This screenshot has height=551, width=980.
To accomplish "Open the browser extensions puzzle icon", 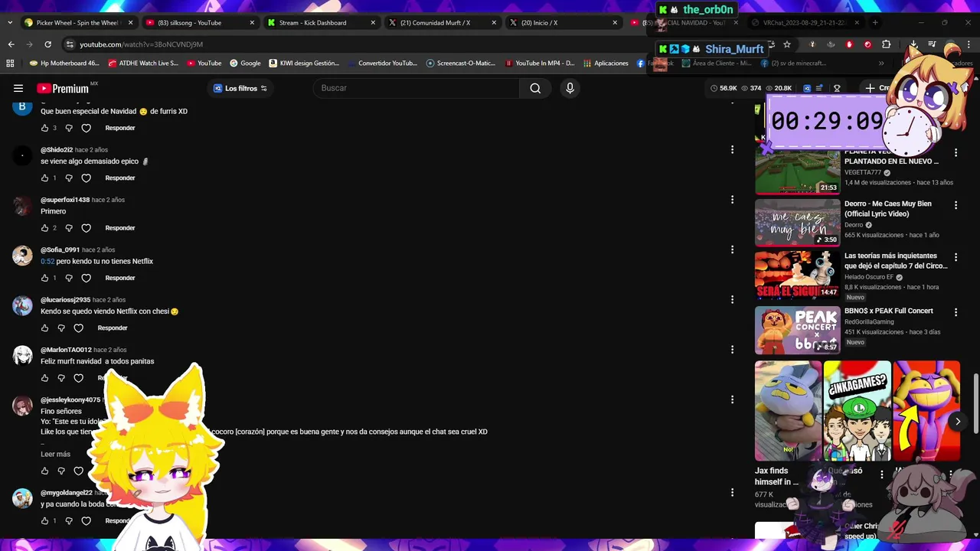I will coord(886,44).
